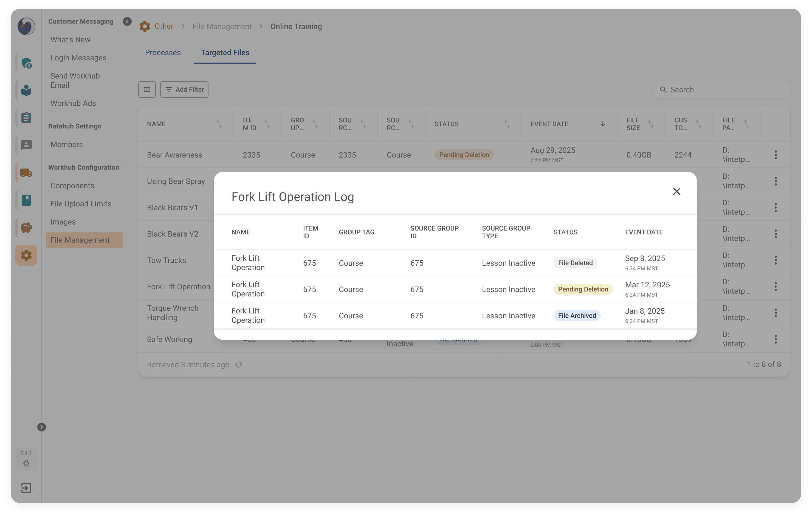Collapse the sidebar with left chevron button
This screenshot has width=812, height=516.
[127, 22]
